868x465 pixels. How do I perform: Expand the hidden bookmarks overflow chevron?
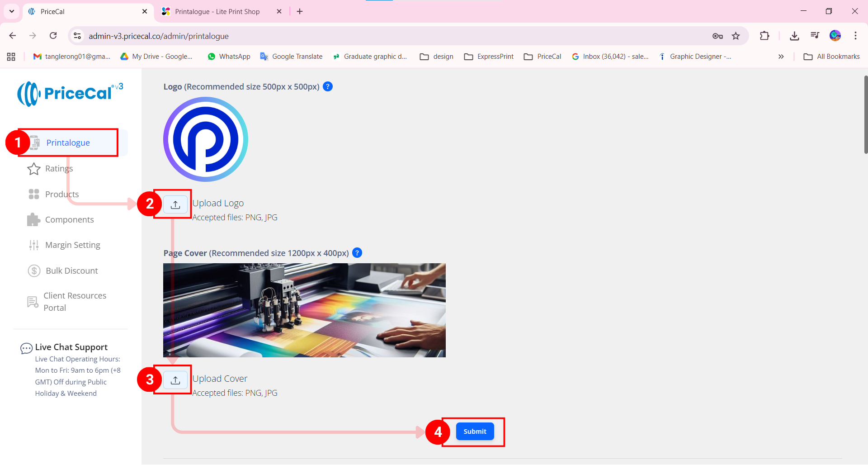pyautogui.click(x=781, y=57)
